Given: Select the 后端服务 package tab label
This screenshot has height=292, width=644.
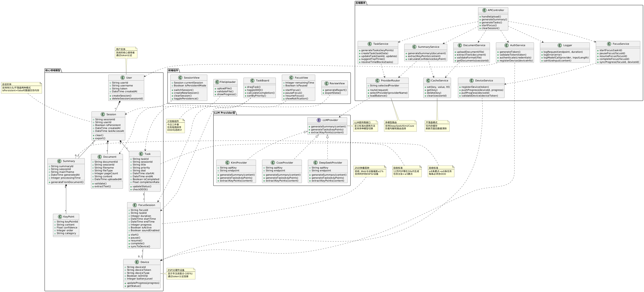Looking at the screenshot, I should point(361,3).
